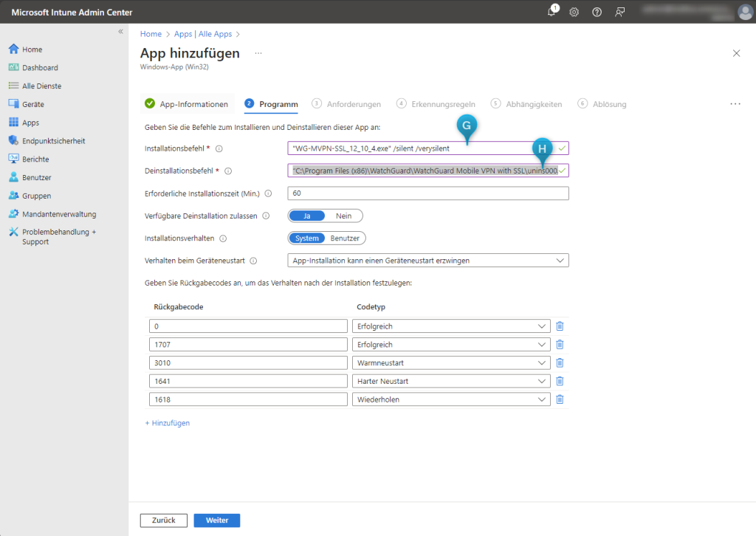Remove the return code 1618 entry
Viewport: 756px width, 536px height.
pyautogui.click(x=559, y=399)
